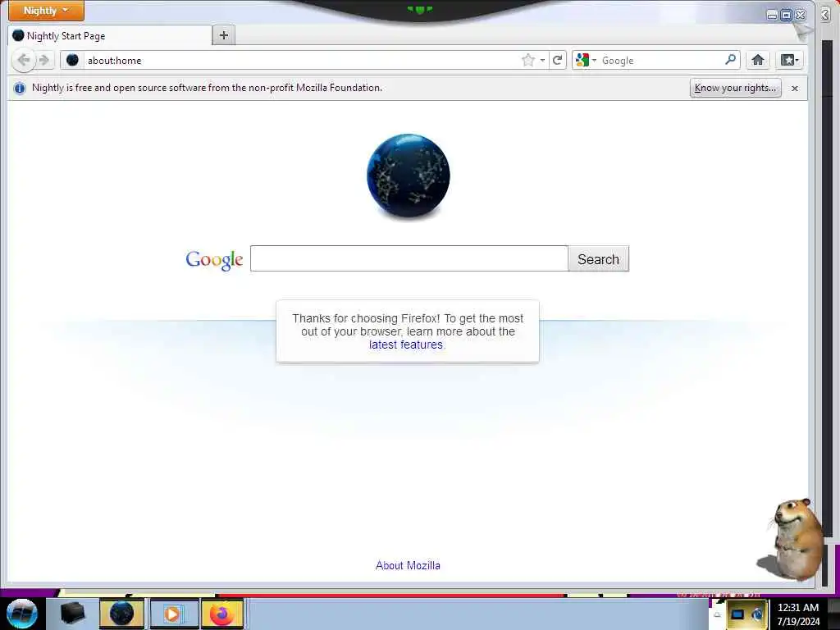This screenshot has width=840, height=630.
Task: Click the Nightly globe logo
Action: pyautogui.click(x=409, y=176)
